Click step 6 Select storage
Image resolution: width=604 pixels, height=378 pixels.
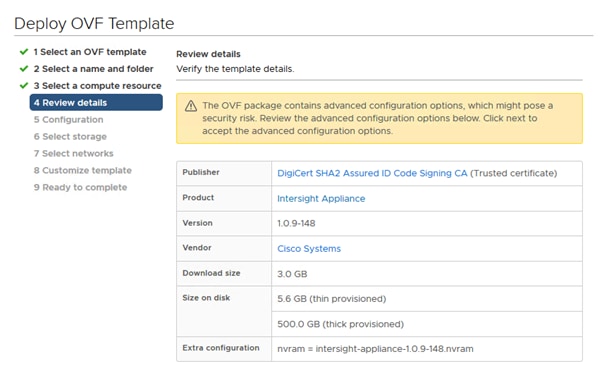pyautogui.click(x=70, y=136)
